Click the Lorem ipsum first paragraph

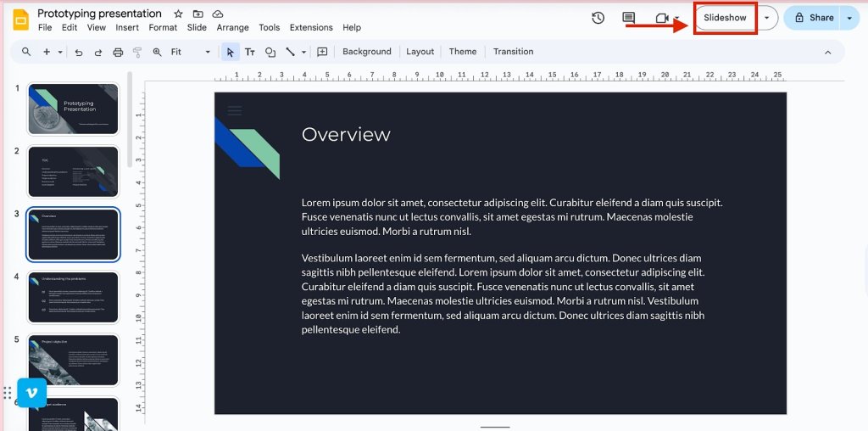point(512,217)
